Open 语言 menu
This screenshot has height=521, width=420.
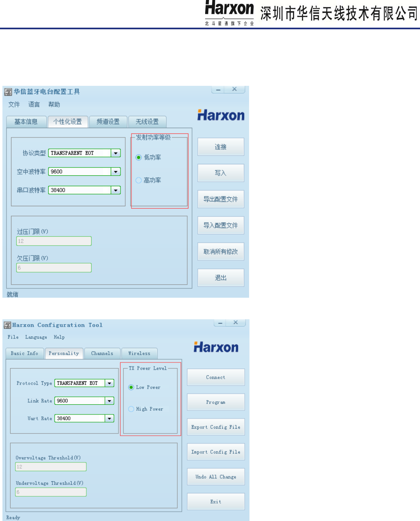pos(34,105)
